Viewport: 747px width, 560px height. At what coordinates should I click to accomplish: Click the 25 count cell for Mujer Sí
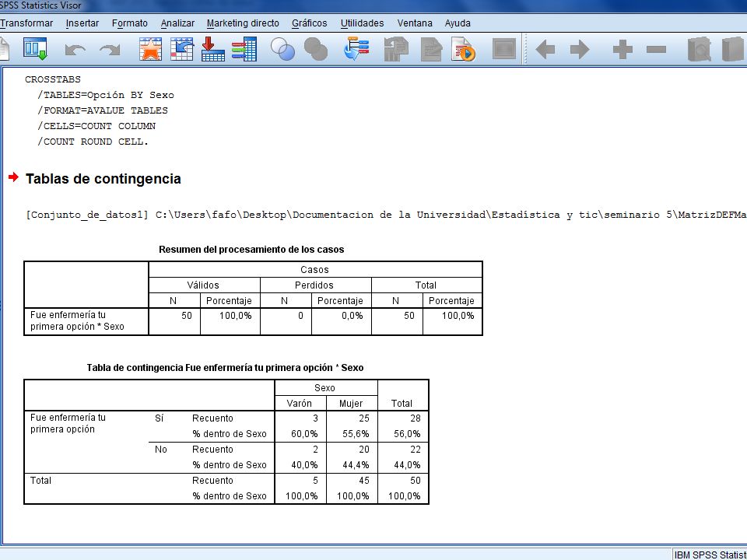point(364,418)
